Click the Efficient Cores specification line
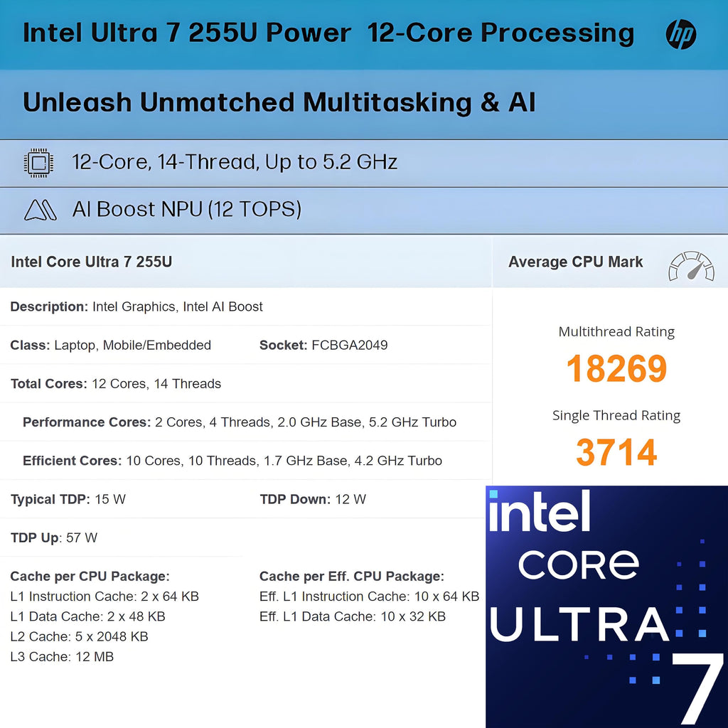Viewport: 728px width, 728px height. pos(232,461)
